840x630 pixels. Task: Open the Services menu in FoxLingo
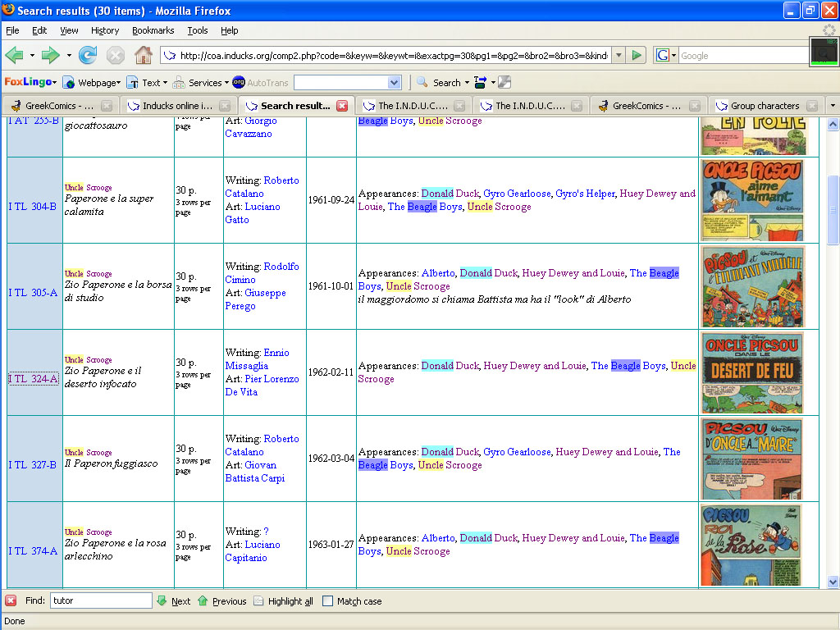pos(201,83)
